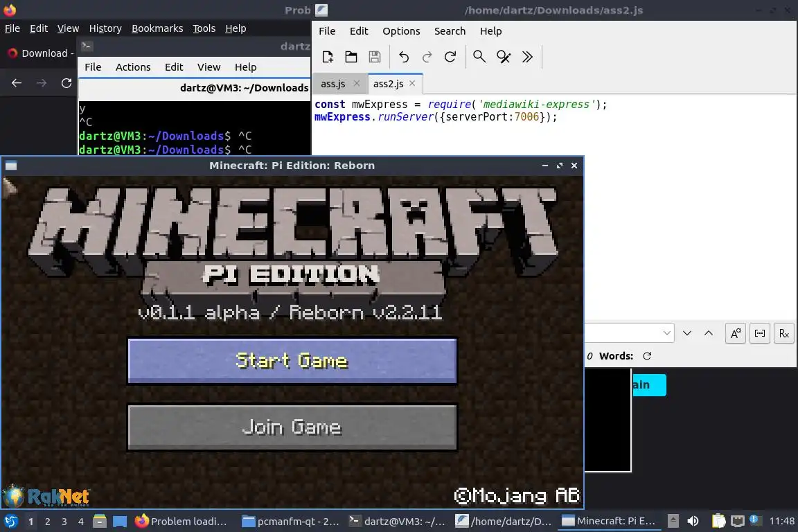
Task: Switch to the ass.js tab
Action: pos(332,84)
